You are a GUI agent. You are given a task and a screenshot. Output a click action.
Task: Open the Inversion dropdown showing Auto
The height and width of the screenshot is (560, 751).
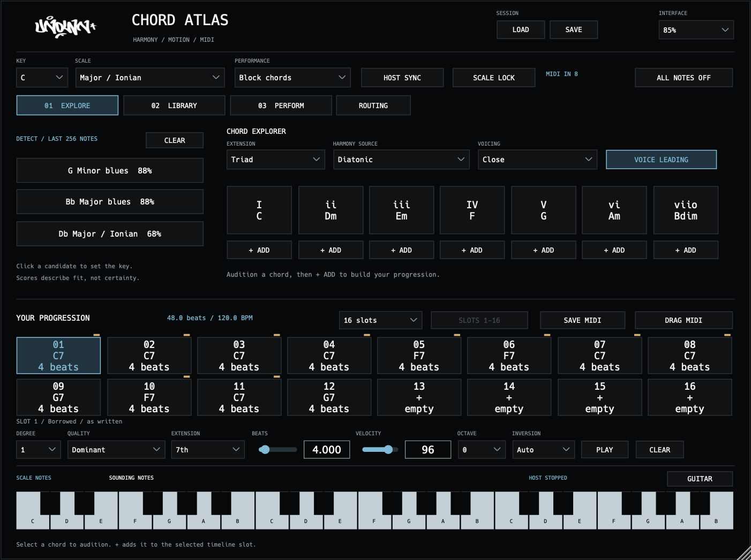point(543,450)
